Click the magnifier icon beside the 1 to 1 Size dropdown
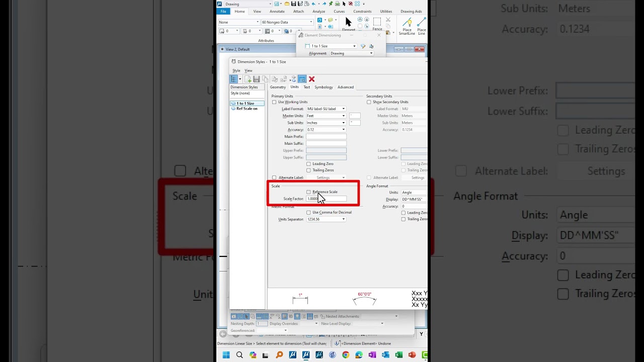 point(363,46)
